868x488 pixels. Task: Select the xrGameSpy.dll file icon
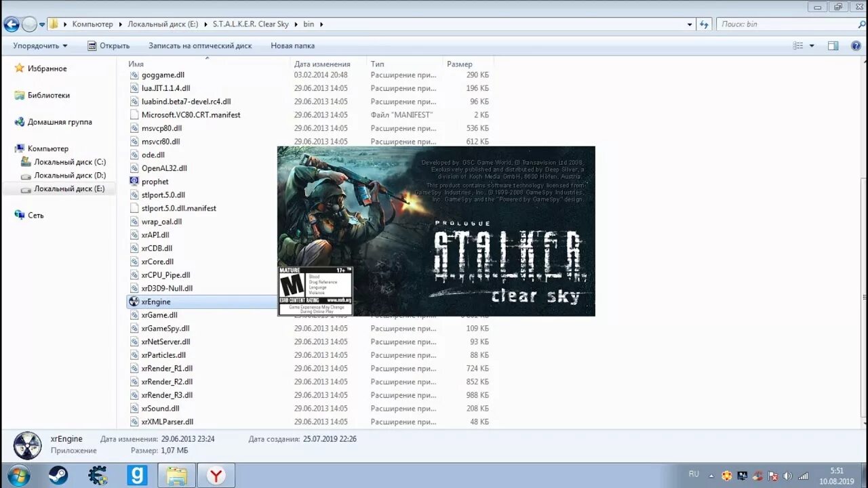(134, 328)
